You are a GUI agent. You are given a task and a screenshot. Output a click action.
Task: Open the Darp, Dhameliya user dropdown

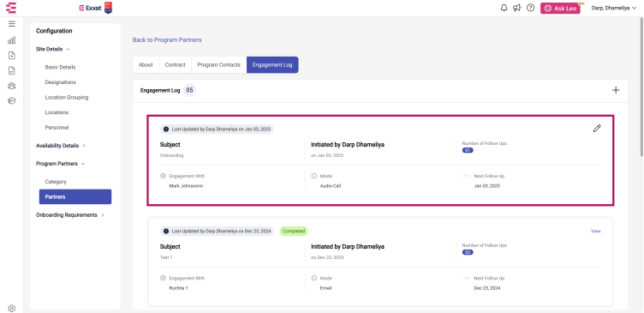click(614, 8)
